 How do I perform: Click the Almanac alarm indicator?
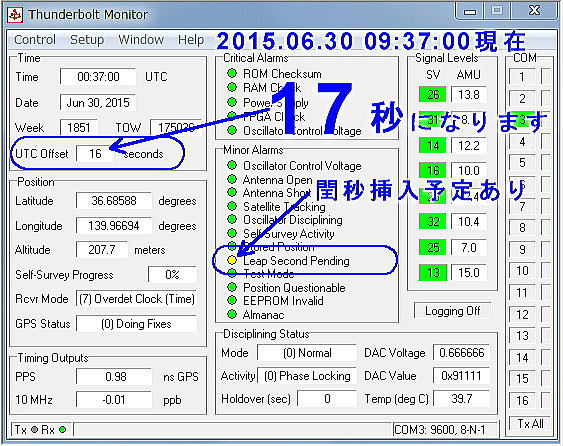(x=232, y=315)
